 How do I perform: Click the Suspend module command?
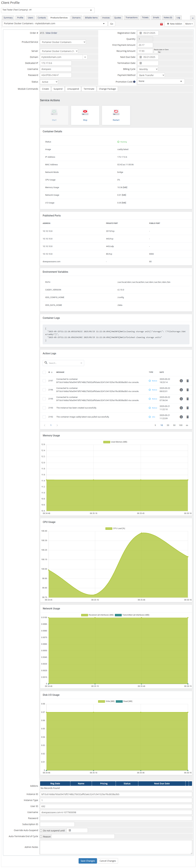pos(58,89)
